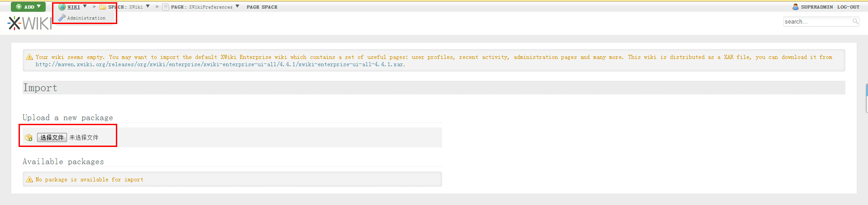
Task: Click the user avatar icon beside SUPERADMIN
Action: [x=796, y=7]
